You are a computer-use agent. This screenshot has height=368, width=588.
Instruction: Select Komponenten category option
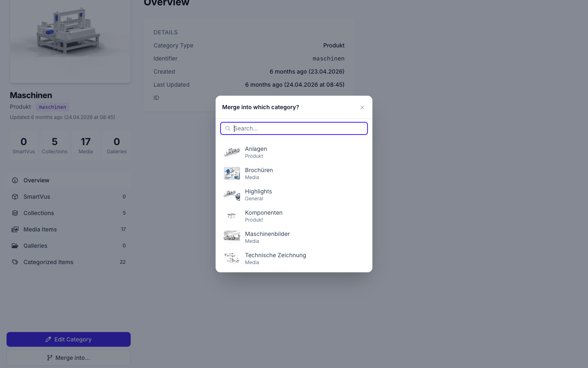click(294, 216)
